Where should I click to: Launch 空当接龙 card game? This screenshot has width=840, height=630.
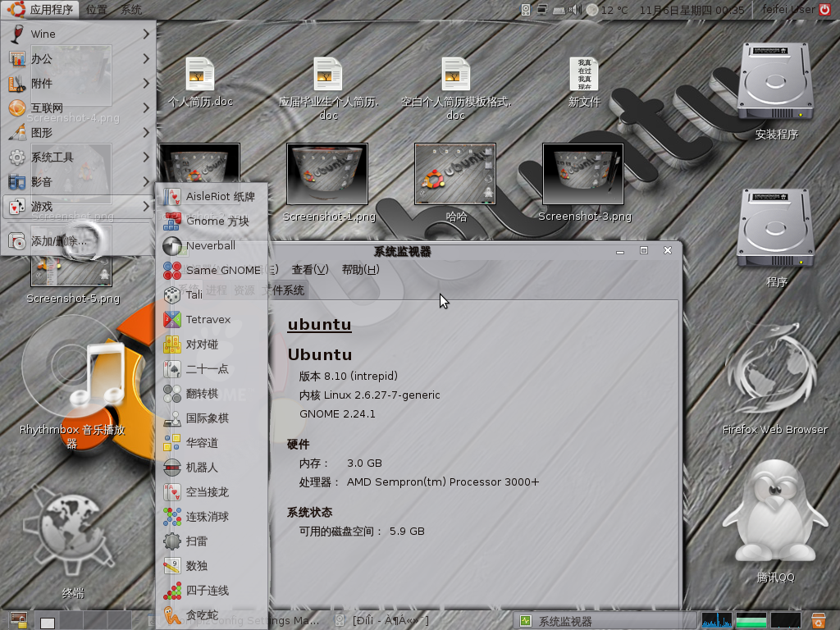pyautogui.click(x=211, y=492)
